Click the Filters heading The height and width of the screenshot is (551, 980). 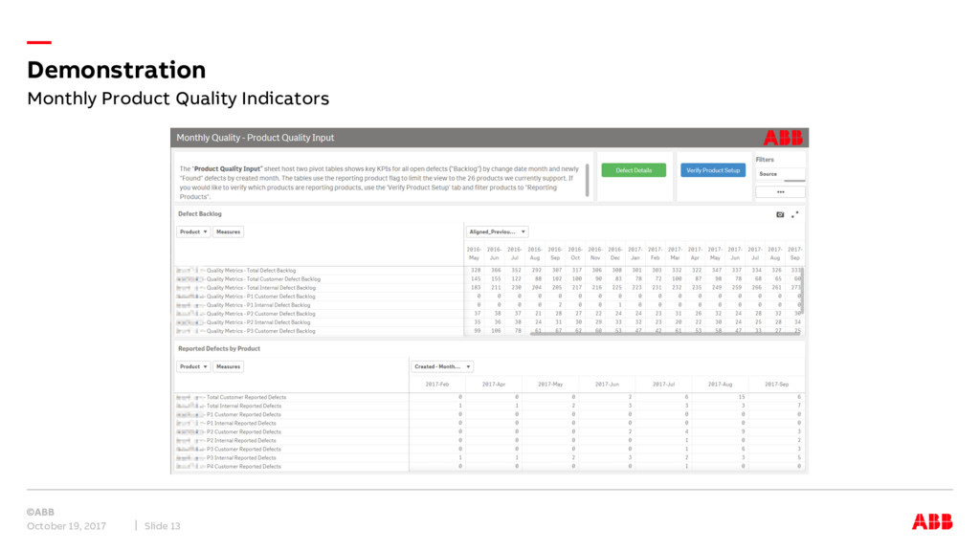pyautogui.click(x=765, y=160)
